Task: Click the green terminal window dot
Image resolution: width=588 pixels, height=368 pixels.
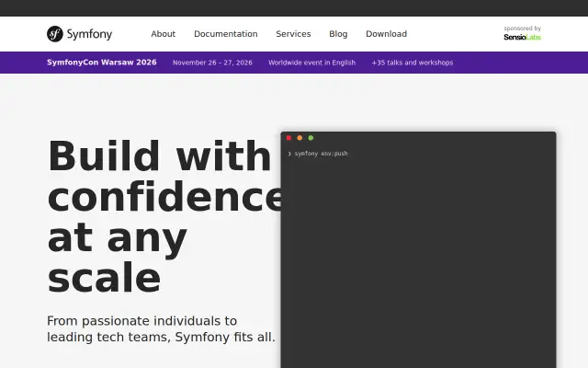Action: click(311, 138)
